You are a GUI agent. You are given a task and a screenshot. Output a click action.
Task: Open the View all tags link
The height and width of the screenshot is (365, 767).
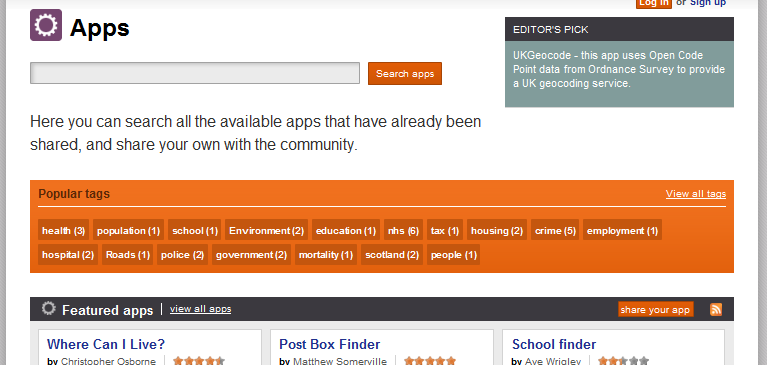point(696,194)
